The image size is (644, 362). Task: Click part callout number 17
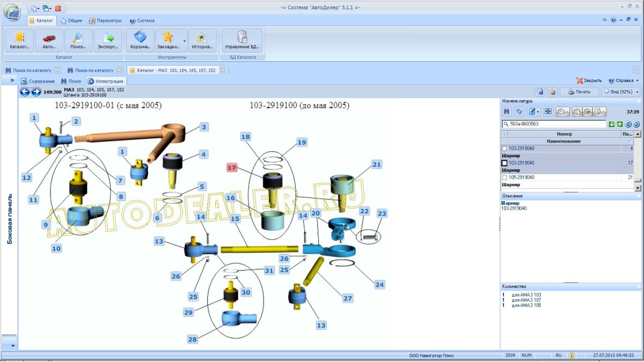click(x=232, y=168)
